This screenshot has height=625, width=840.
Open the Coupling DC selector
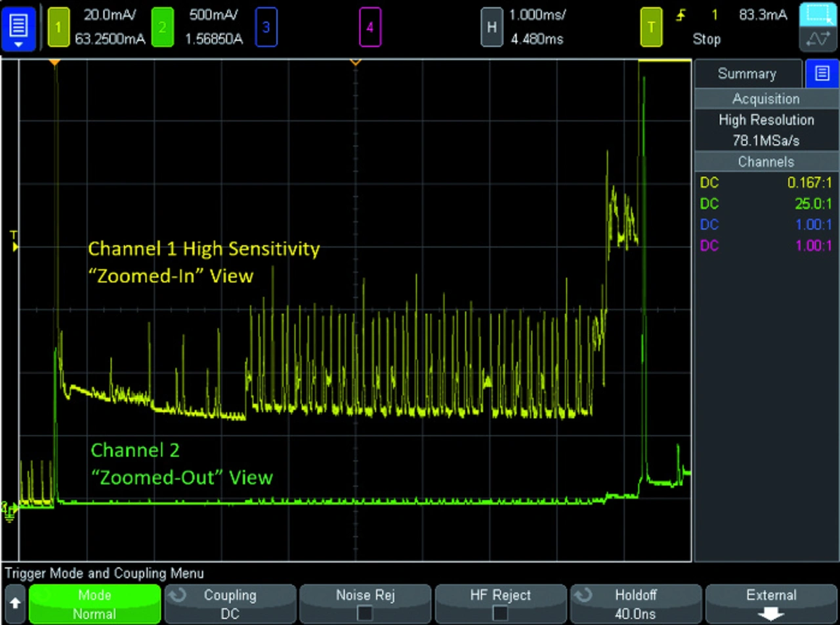point(230,604)
